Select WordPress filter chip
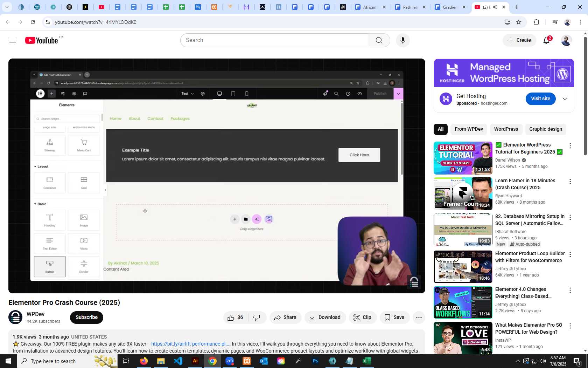 pyautogui.click(x=506, y=129)
